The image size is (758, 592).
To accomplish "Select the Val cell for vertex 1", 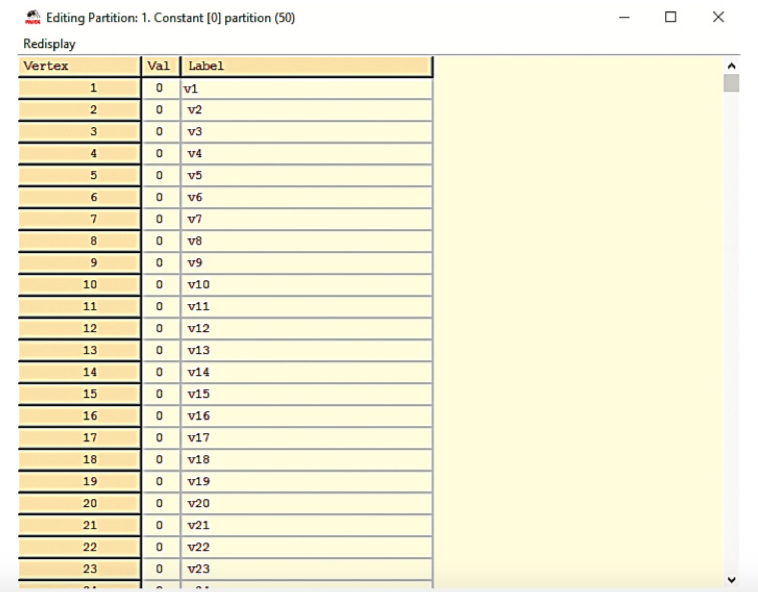I will [x=159, y=88].
